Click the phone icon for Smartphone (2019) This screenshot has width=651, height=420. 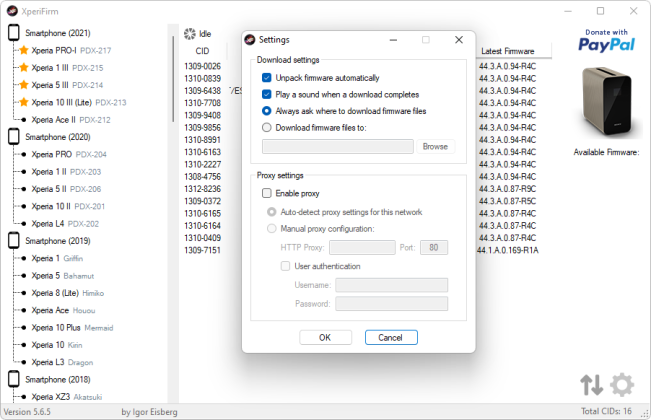[14, 241]
